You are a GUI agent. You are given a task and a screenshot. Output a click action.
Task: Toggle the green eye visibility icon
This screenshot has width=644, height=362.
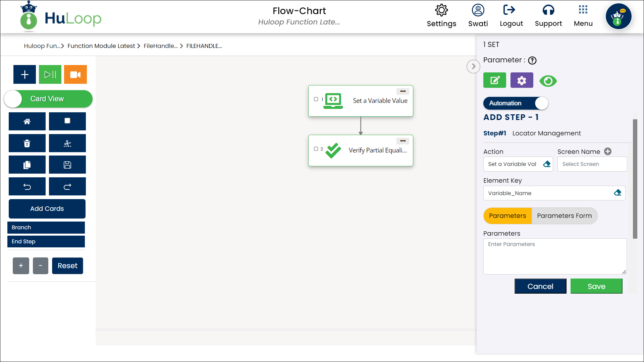pyautogui.click(x=548, y=81)
